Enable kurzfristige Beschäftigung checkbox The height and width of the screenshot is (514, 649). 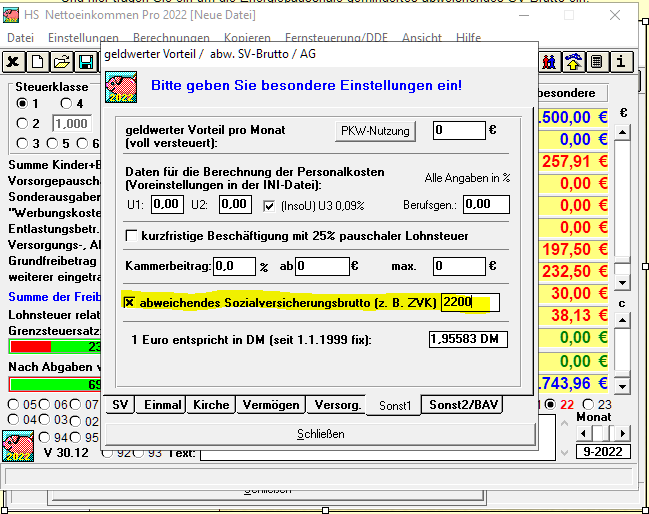132,236
